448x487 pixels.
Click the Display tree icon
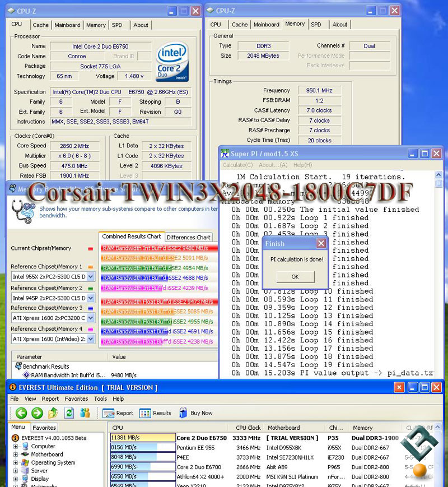click(25, 479)
